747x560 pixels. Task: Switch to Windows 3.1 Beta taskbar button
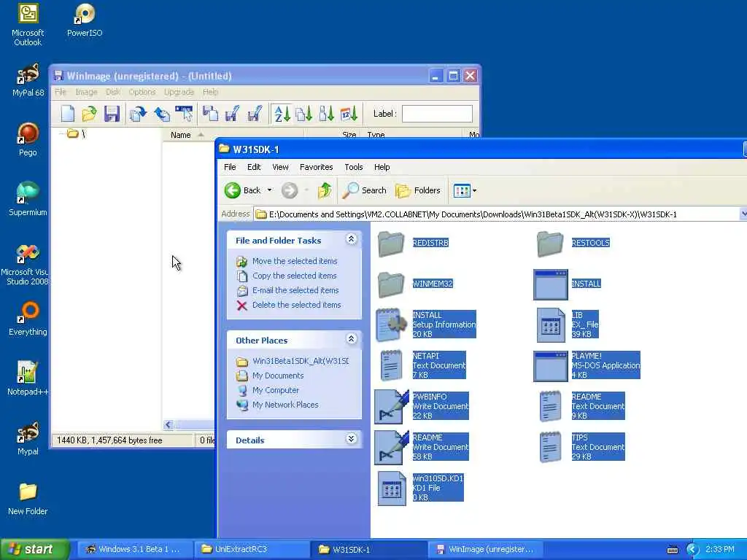134,550
